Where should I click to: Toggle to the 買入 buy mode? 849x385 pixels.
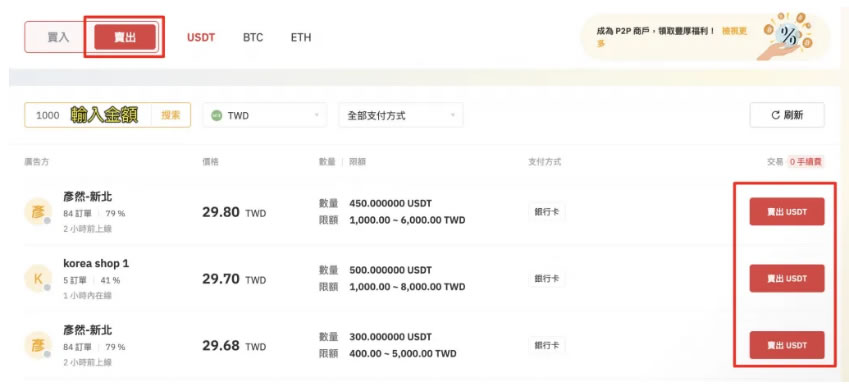point(58,37)
